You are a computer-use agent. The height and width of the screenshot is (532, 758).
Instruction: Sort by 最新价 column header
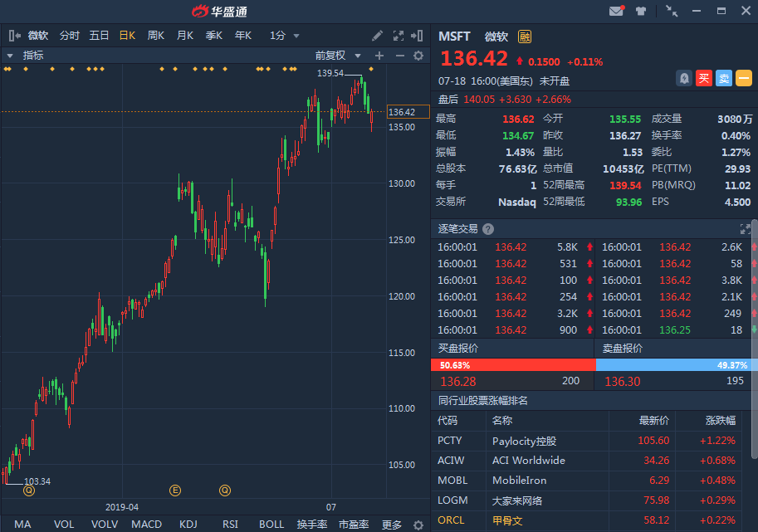(654, 421)
